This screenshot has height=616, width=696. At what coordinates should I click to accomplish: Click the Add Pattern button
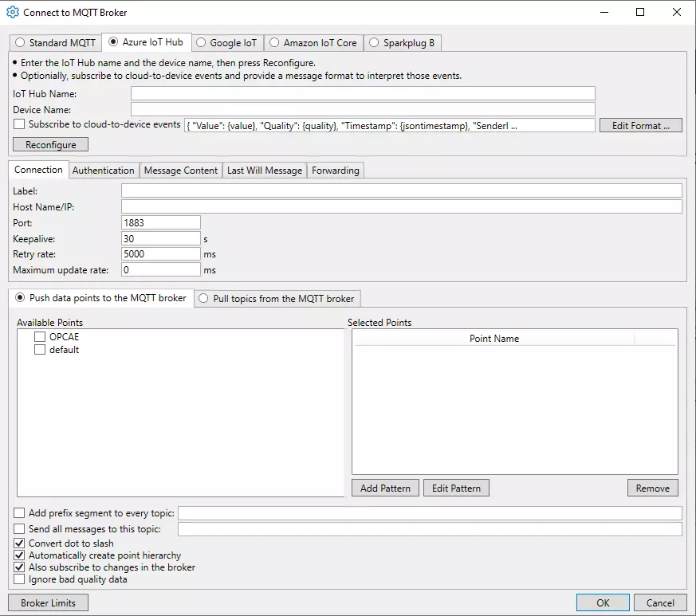[x=385, y=488]
